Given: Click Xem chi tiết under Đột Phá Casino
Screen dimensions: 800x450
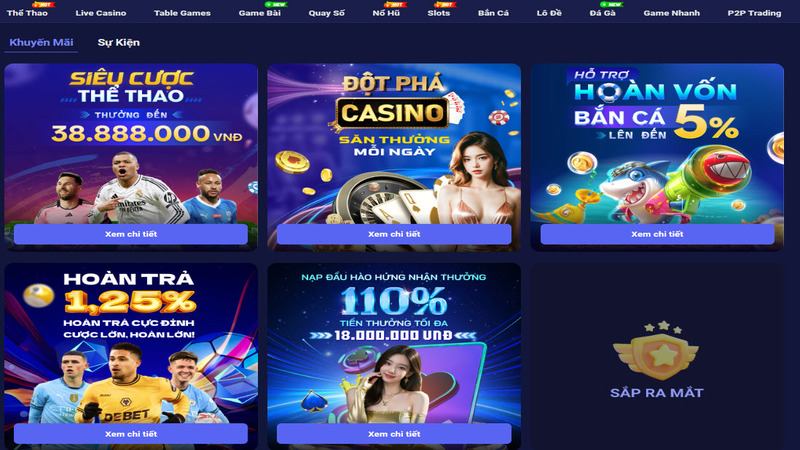Looking at the screenshot, I should point(394,234).
